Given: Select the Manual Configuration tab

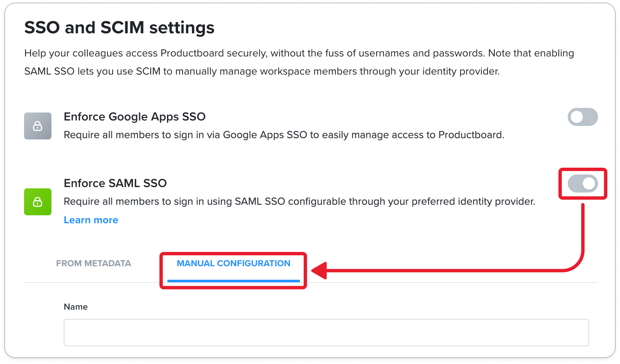Looking at the screenshot, I should pyautogui.click(x=234, y=263).
